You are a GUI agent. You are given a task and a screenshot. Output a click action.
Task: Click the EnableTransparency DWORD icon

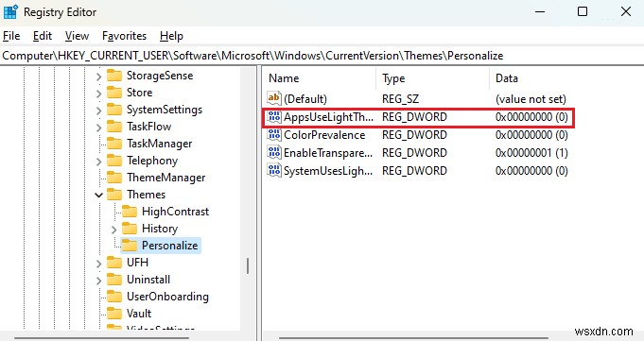tap(274, 153)
